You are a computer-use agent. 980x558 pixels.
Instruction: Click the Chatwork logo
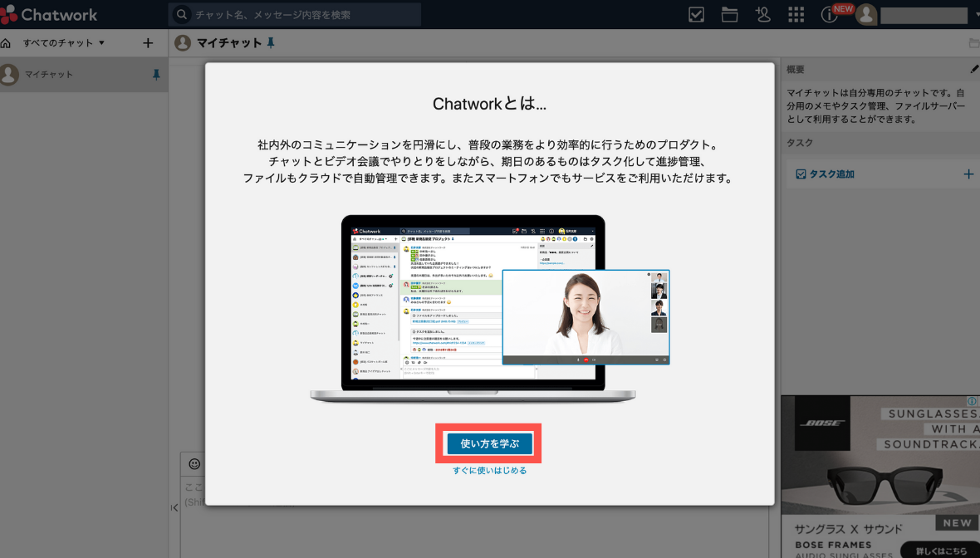point(49,14)
